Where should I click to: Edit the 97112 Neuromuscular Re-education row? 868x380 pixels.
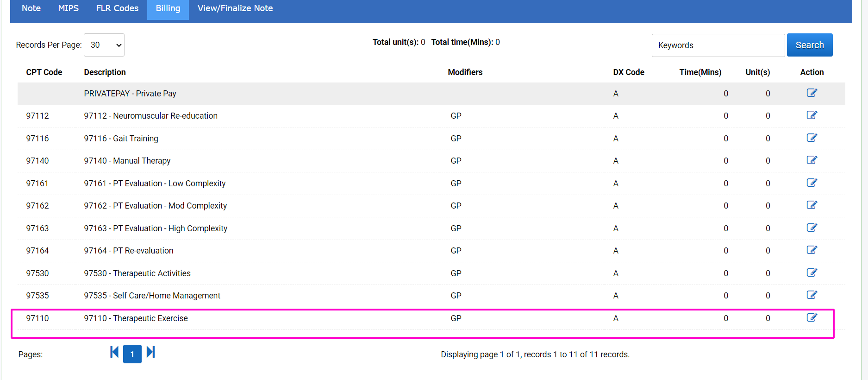812,115
